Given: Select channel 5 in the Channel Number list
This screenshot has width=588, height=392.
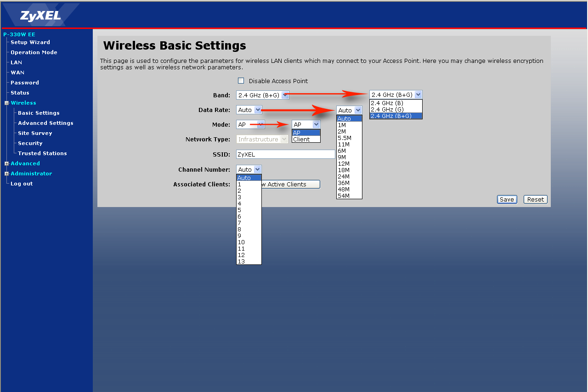Looking at the screenshot, I should [x=249, y=210].
